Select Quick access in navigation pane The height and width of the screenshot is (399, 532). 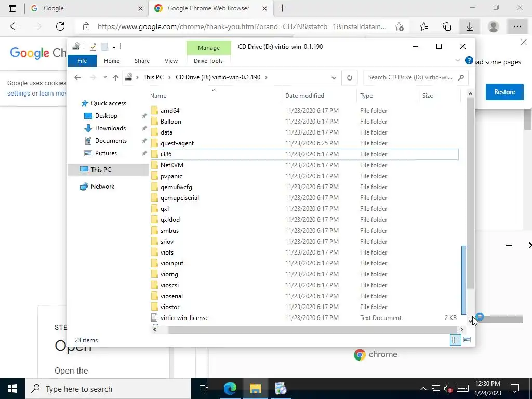tap(108, 103)
